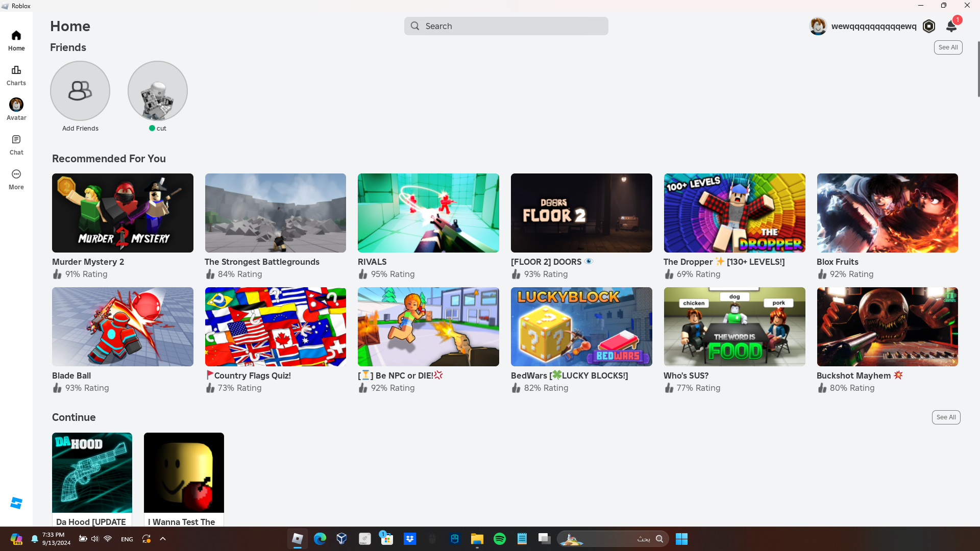
Task: Open the More menu in the sidebar
Action: 16,180
